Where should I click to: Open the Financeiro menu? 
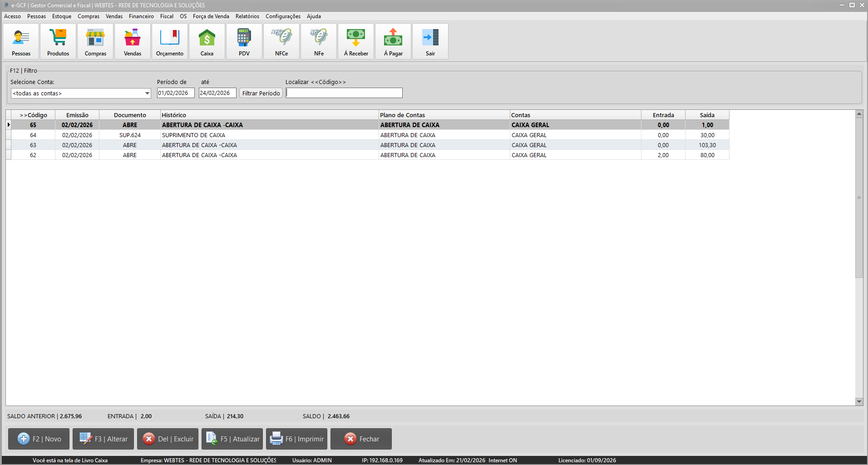tap(141, 16)
